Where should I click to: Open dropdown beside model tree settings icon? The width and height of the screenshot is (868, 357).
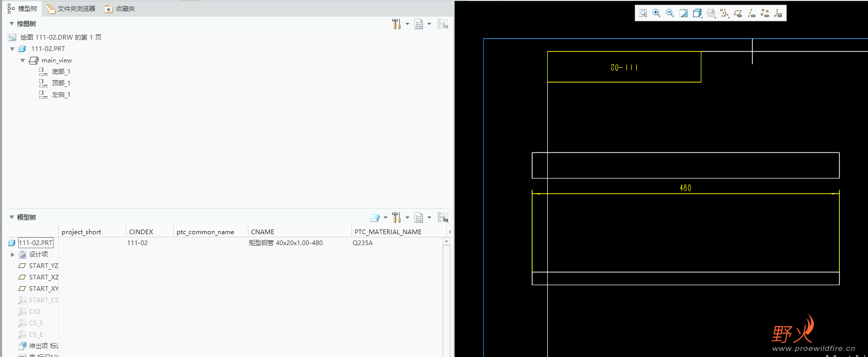pos(407,218)
